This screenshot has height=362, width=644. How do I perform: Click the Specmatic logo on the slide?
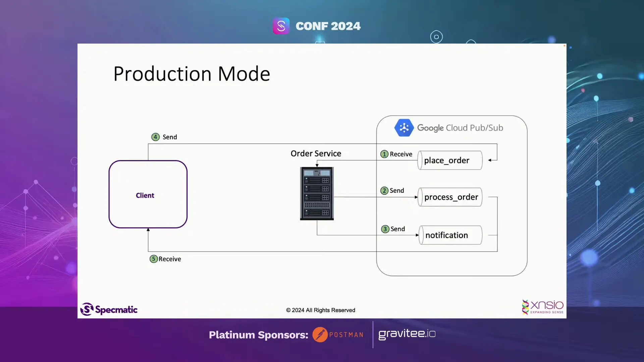(x=109, y=309)
